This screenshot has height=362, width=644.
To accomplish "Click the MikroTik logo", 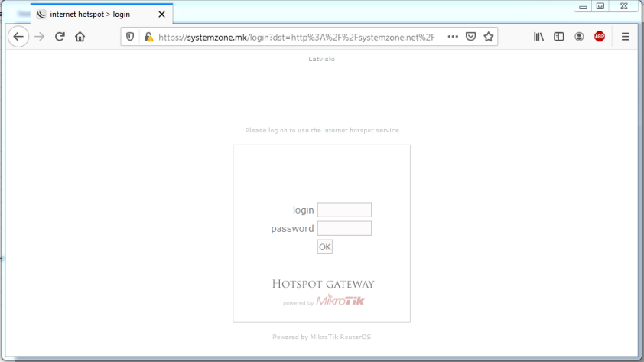I will coord(340,300).
